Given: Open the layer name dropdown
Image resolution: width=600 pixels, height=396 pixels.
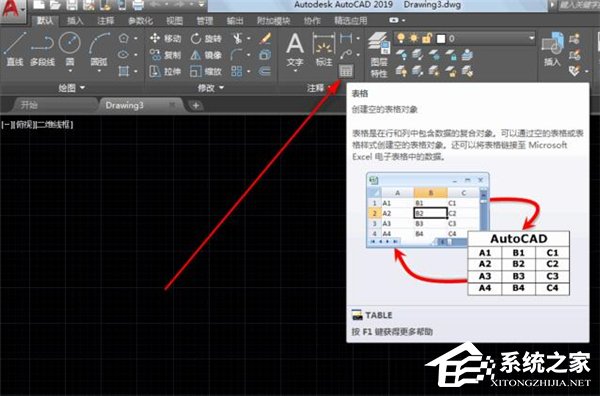Looking at the screenshot, I should pos(531,38).
